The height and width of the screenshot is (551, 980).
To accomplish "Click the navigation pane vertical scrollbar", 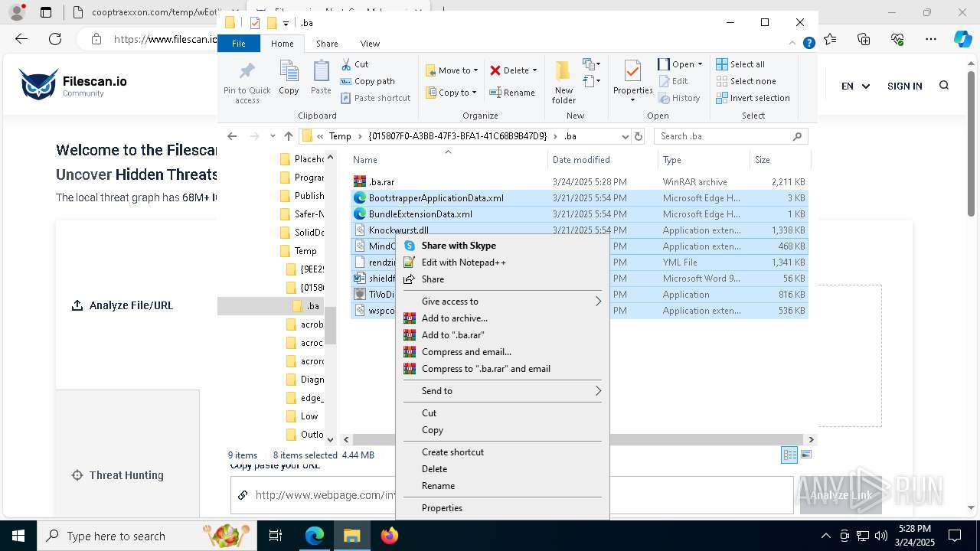I will pos(331,325).
